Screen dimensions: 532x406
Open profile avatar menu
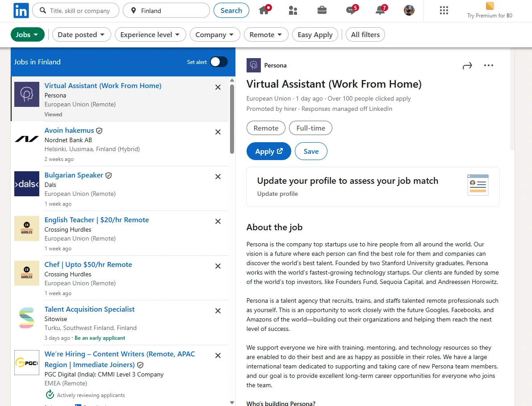409,11
